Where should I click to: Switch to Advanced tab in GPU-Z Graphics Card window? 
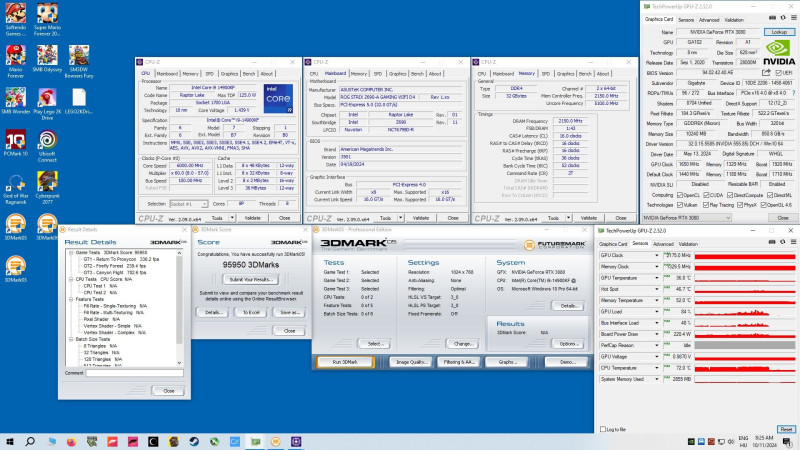709,19
